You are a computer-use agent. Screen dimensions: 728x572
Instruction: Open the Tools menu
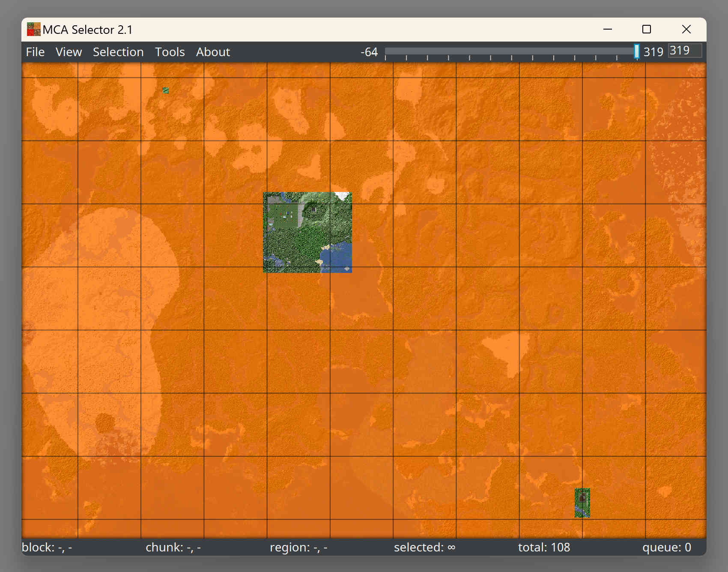[x=170, y=52]
